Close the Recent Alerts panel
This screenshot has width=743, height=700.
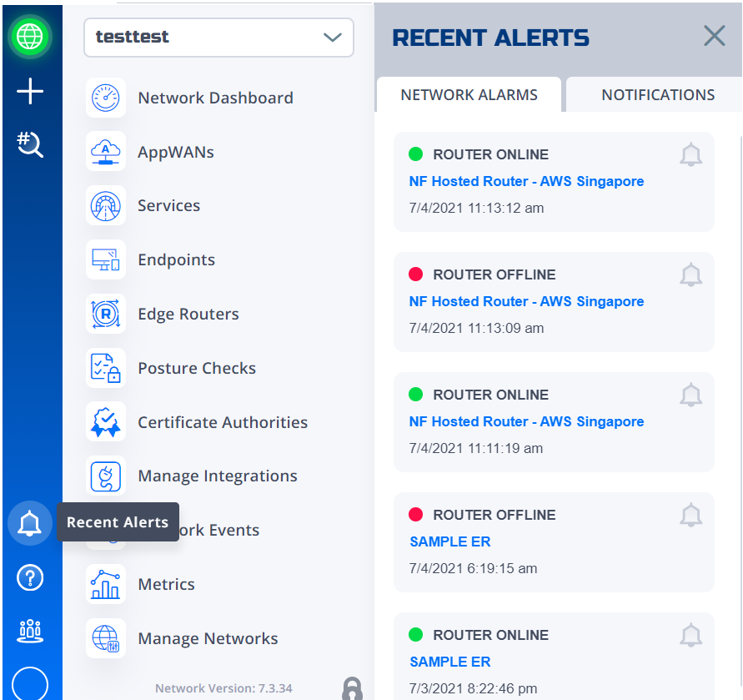pyautogui.click(x=714, y=36)
